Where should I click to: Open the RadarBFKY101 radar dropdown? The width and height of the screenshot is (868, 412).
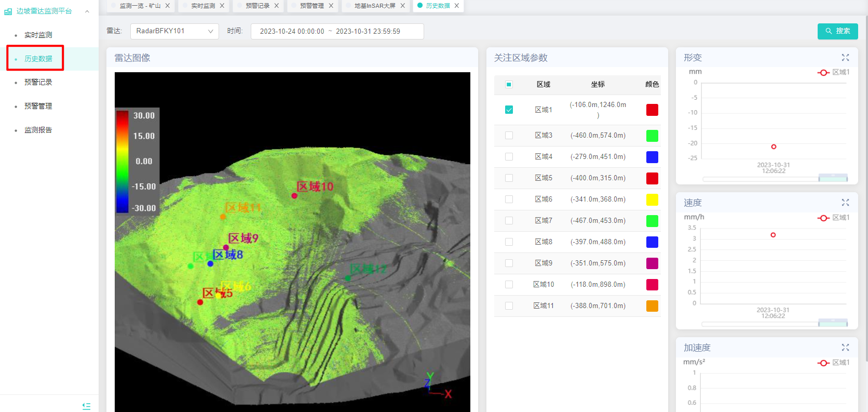click(x=174, y=31)
